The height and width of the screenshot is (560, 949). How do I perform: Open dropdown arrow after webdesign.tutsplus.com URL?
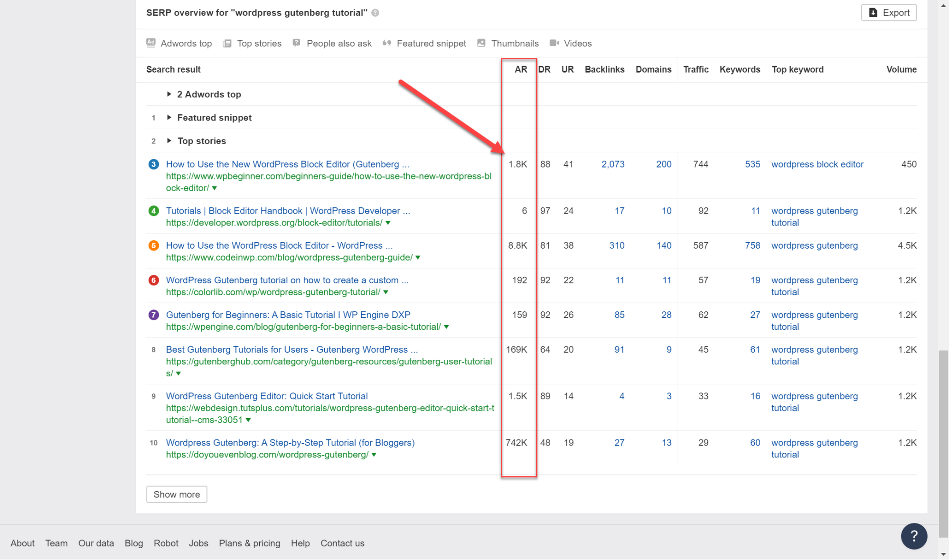tap(248, 420)
